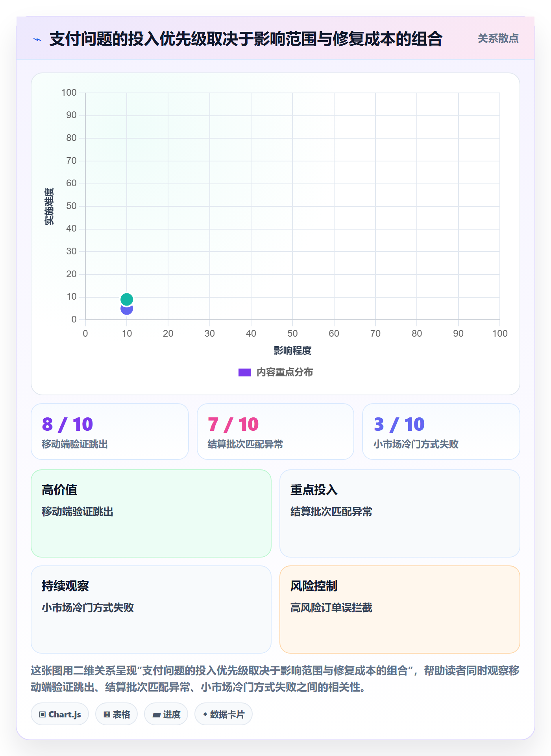
Task: Click the 表格 tag chip
Action: pyautogui.click(x=116, y=714)
